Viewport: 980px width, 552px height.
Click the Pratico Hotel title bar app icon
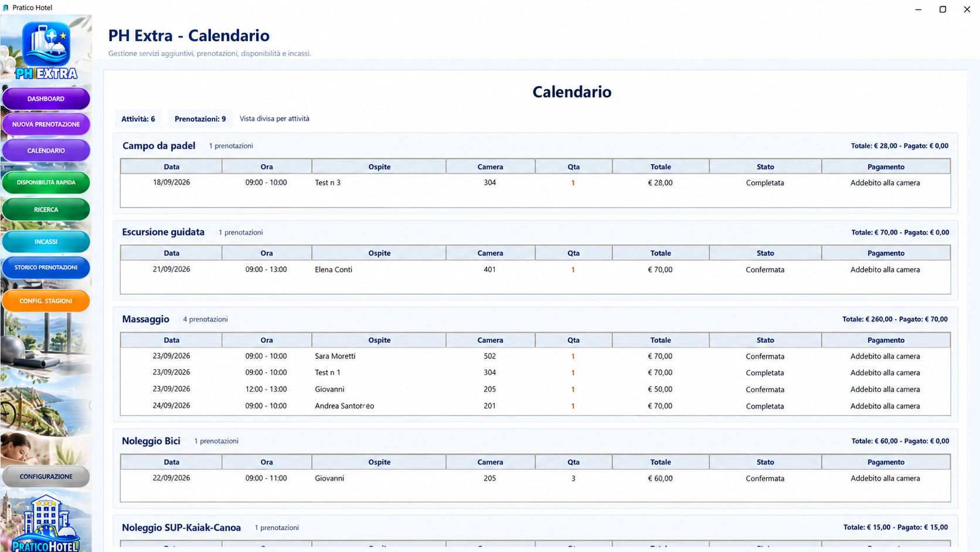(6, 8)
